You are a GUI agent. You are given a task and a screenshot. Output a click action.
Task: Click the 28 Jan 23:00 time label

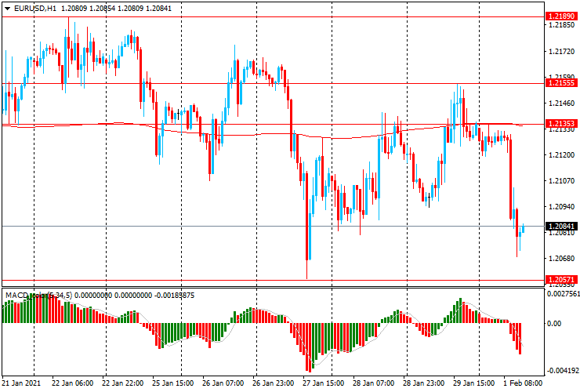click(423, 383)
